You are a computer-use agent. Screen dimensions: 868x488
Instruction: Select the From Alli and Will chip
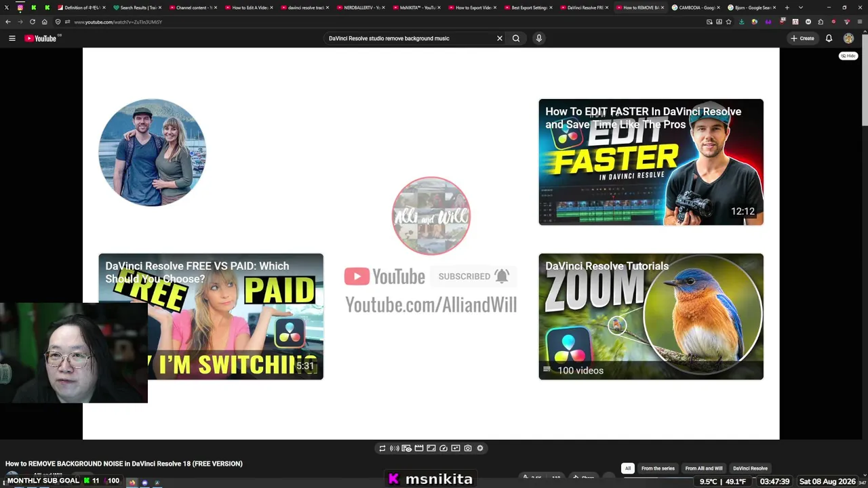704,468
